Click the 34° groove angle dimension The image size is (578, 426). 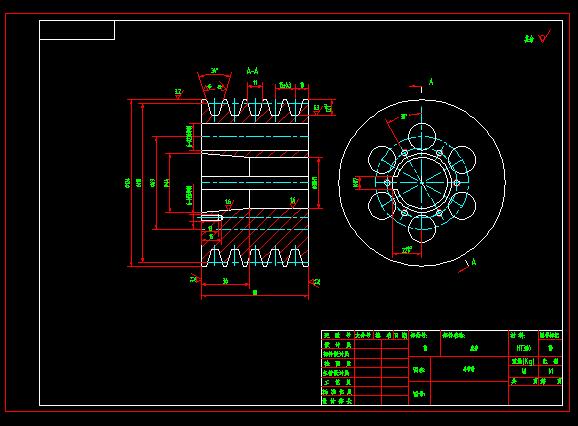215,70
